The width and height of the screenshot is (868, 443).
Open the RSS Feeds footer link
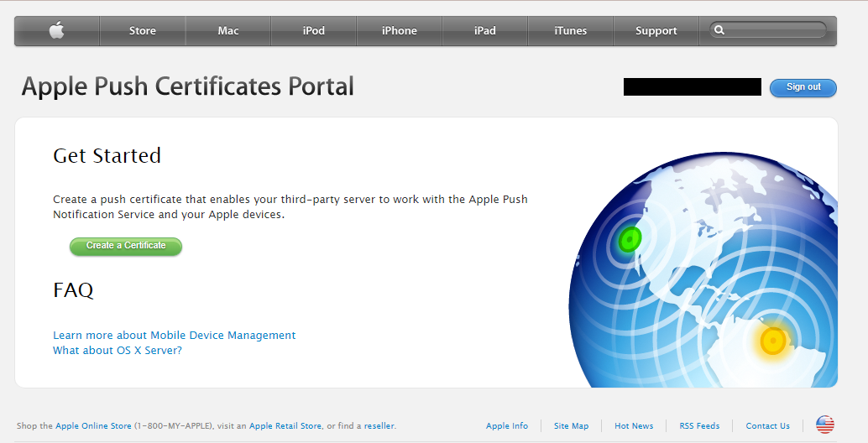(x=700, y=426)
